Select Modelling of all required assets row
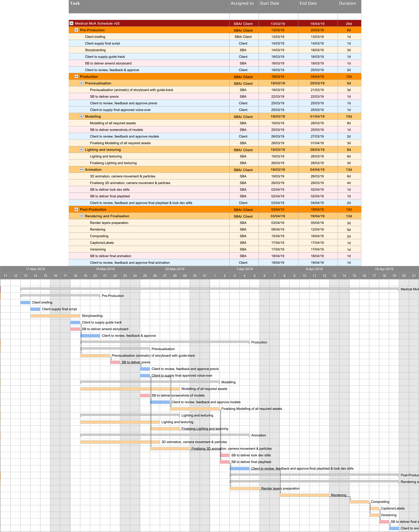 (x=215, y=123)
